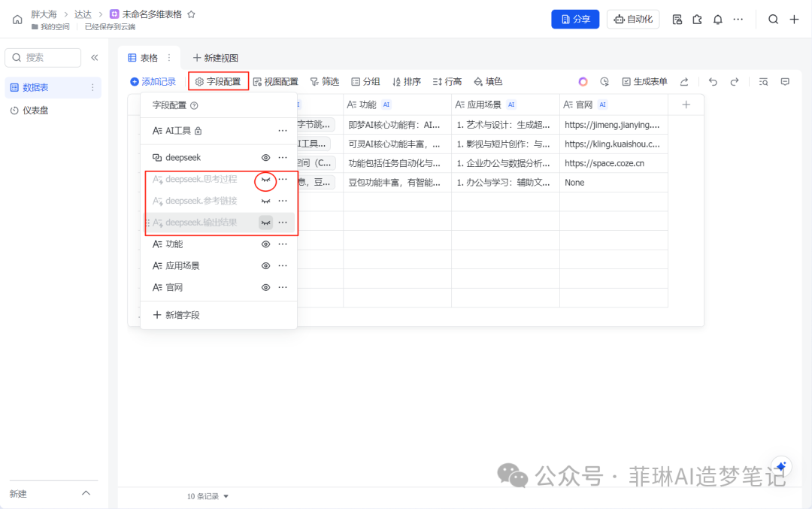
Task: Show deepseek.参考链接 field via eye
Action: (x=265, y=201)
